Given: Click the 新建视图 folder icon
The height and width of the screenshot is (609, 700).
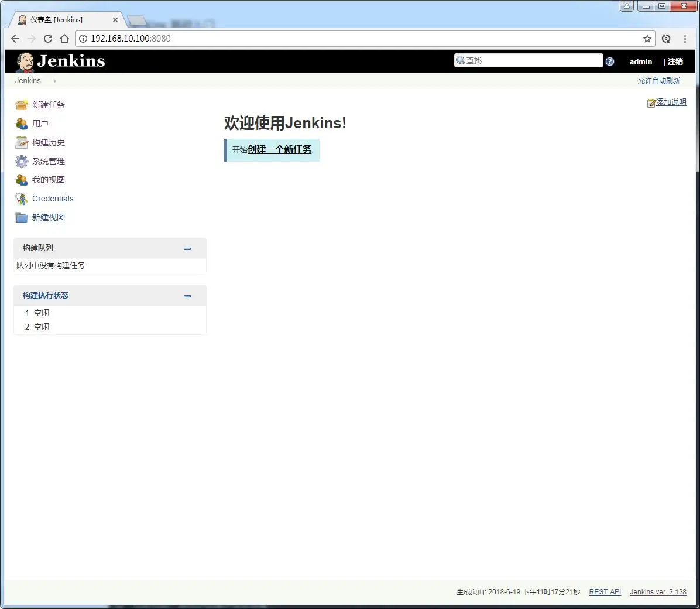Looking at the screenshot, I should pos(21,217).
